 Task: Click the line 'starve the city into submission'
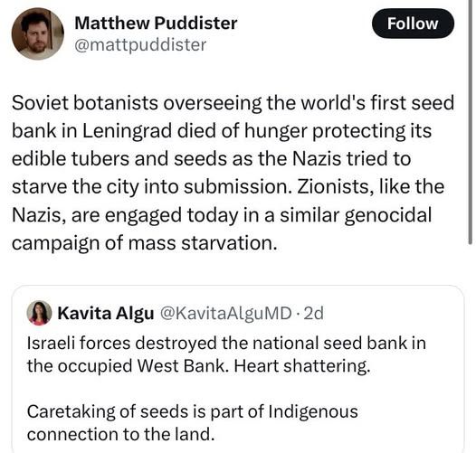click(x=228, y=187)
